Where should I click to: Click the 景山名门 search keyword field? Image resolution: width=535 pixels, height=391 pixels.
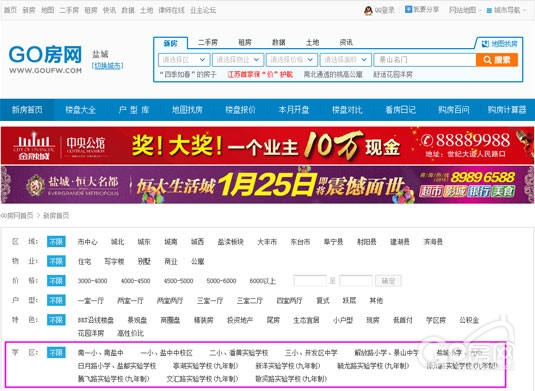click(425, 60)
